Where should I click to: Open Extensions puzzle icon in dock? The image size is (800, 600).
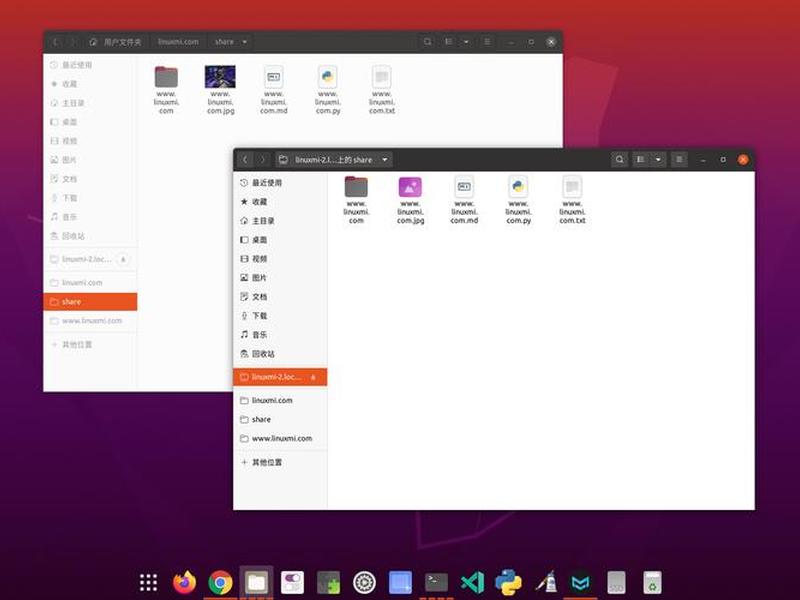click(329, 582)
